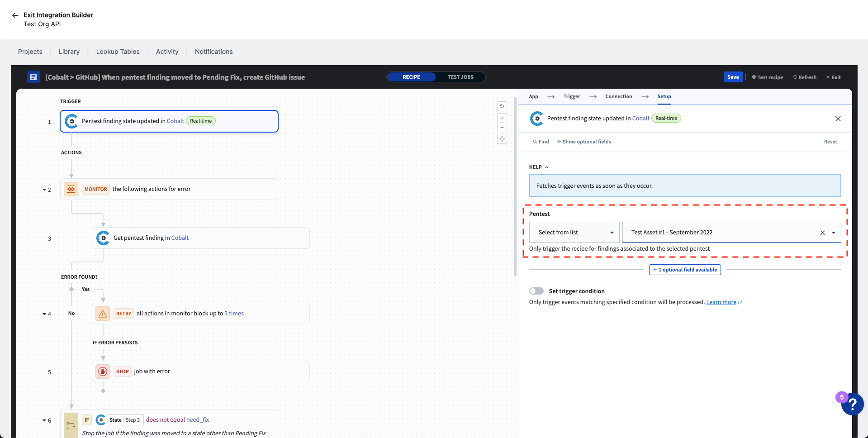
Task: Go to the Trigger setup step
Action: 572,96
